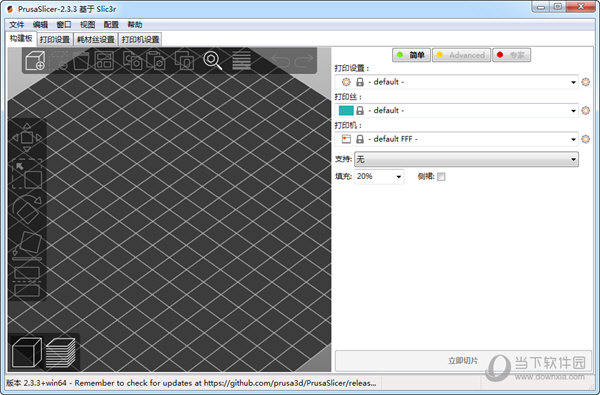Toggle the 侧裙 brim checkbox
Image resolution: width=600 pixels, height=395 pixels.
click(441, 176)
